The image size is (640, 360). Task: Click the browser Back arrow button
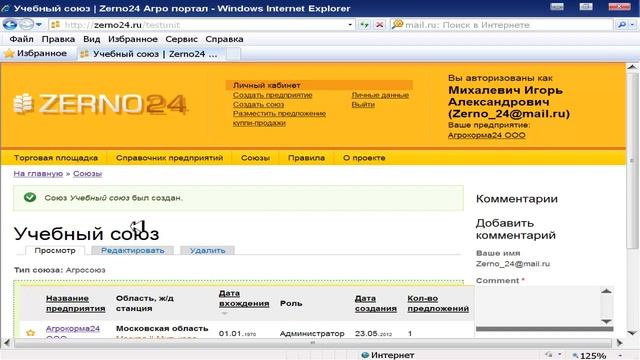10,24
